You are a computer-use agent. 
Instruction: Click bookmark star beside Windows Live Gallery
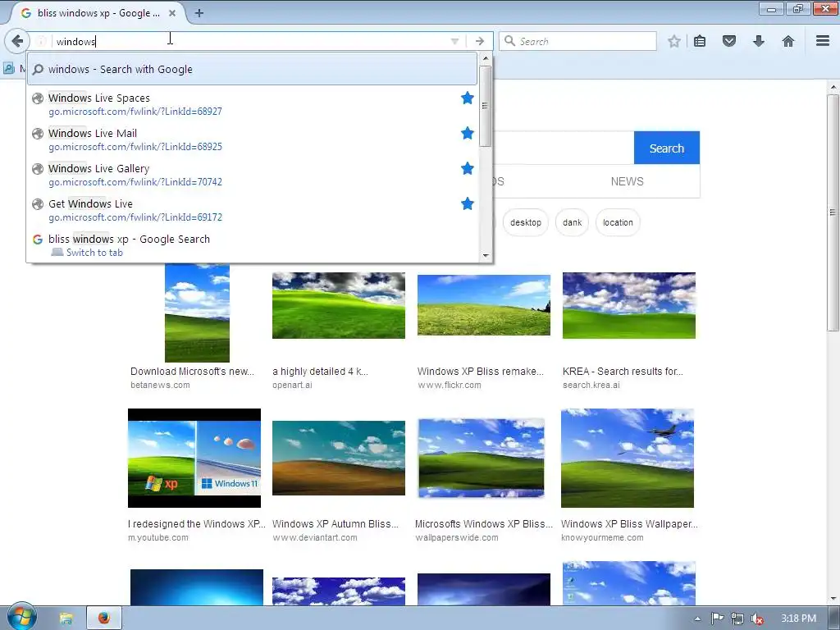coord(467,169)
